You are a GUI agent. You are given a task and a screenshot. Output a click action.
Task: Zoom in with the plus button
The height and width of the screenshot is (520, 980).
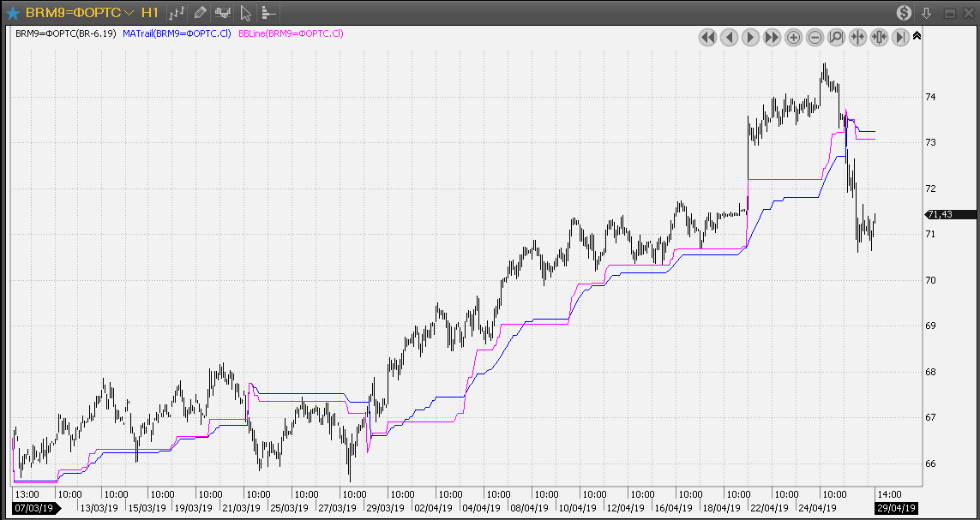(x=793, y=37)
